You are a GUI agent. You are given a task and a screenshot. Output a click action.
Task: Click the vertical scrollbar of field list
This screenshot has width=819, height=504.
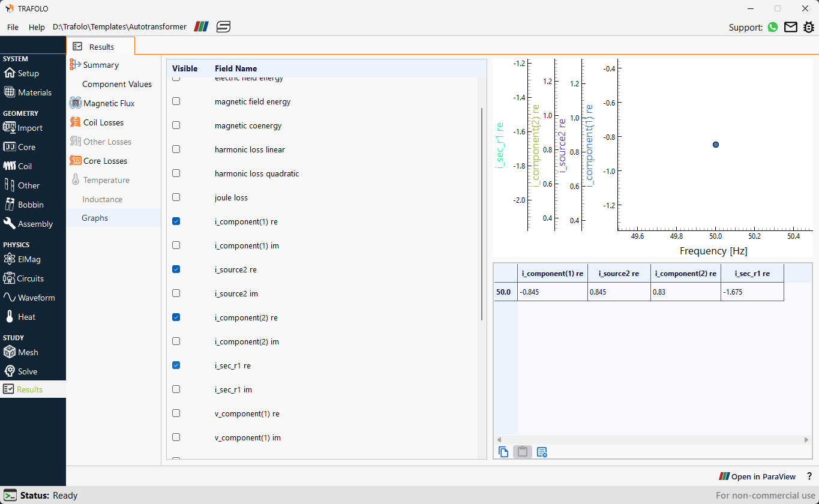pos(482,214)
